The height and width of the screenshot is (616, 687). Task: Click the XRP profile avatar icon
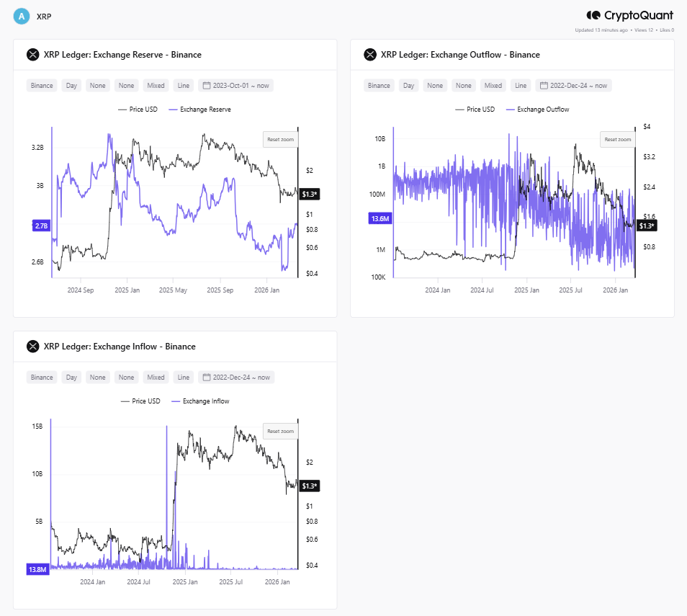click(21, 15)
